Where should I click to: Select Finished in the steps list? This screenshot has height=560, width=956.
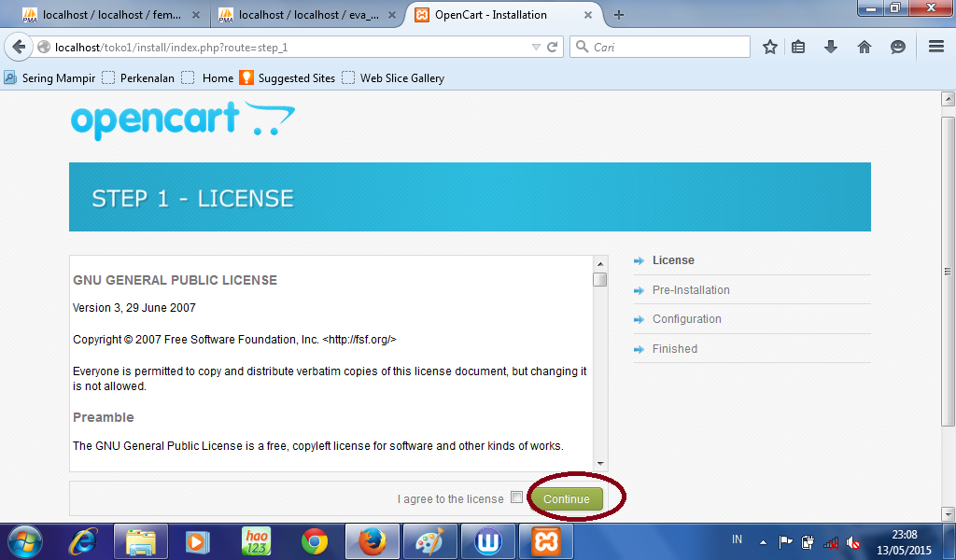(674, 348)
